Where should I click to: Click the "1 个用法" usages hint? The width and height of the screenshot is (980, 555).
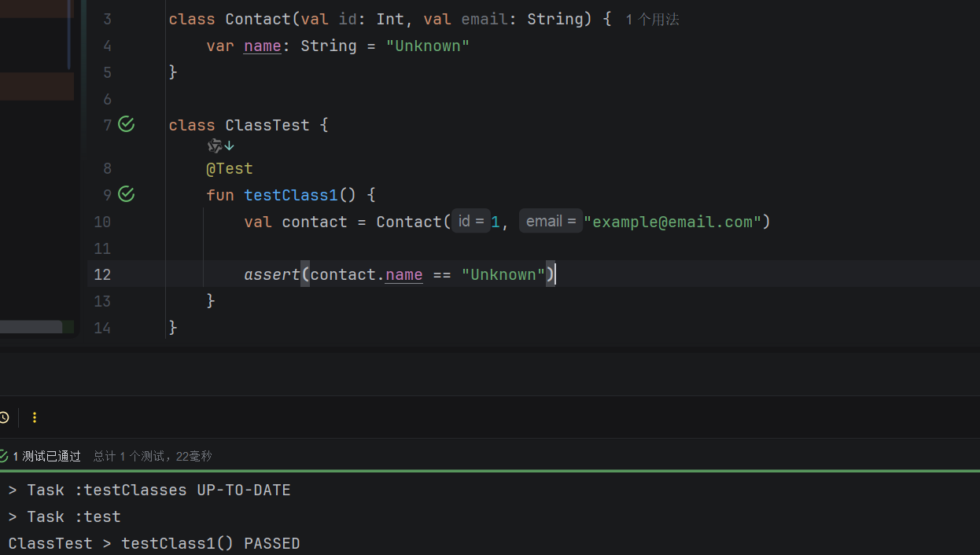pos(652,20)
